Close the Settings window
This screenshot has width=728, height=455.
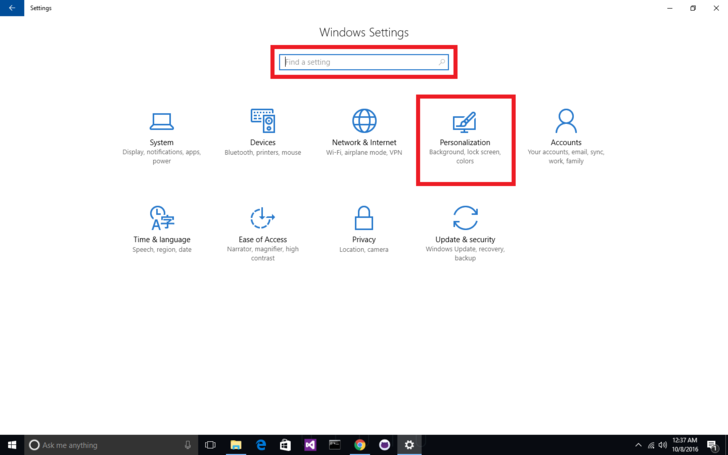tap(716, 8)
